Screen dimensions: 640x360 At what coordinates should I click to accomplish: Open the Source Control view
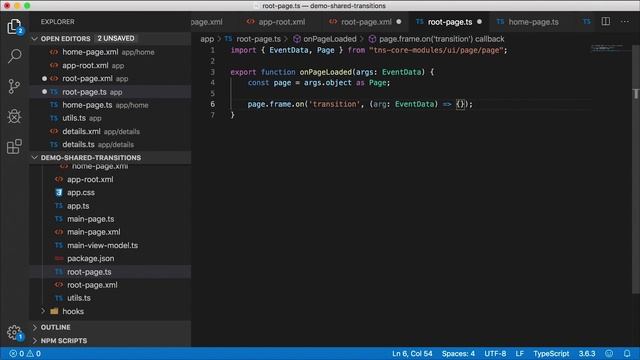14,86
